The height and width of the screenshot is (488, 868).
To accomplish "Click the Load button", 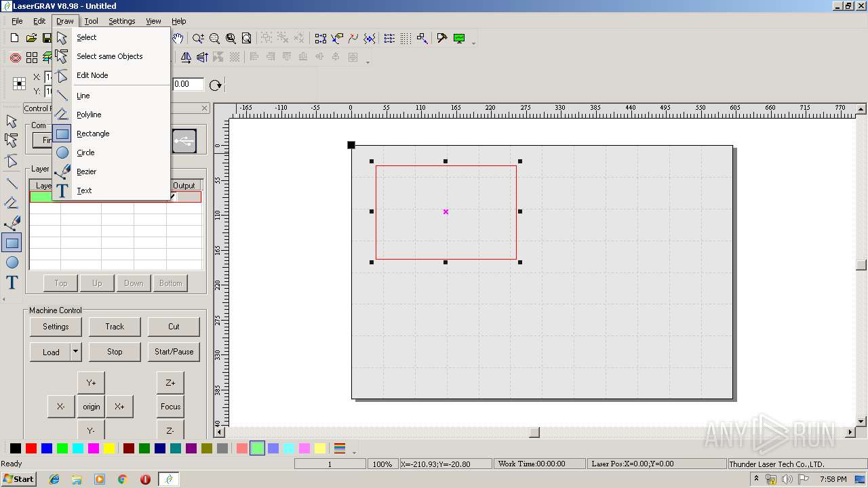I will (51, 352).
